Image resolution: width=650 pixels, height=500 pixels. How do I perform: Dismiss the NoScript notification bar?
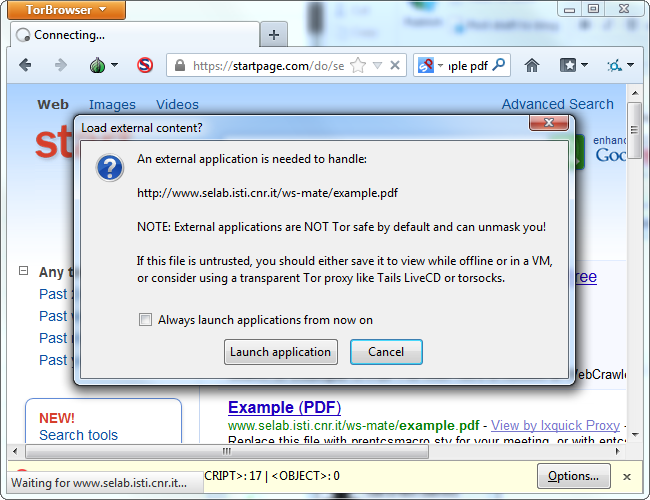(627, 477)
